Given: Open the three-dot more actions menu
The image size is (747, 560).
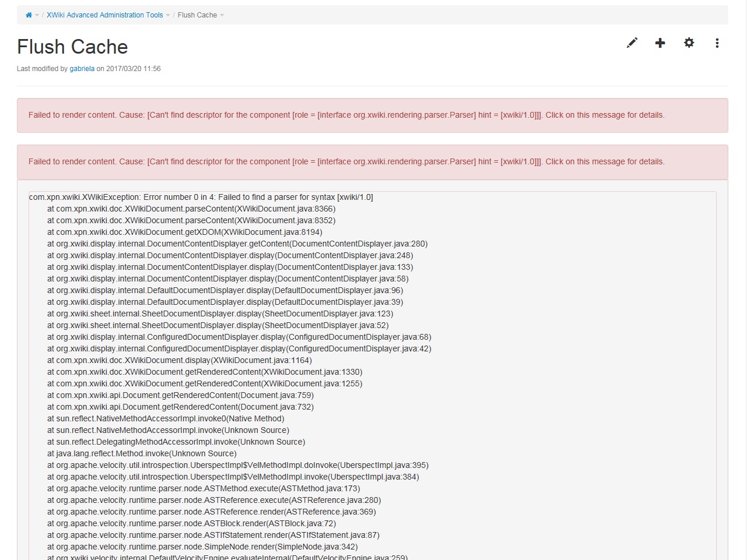Looking at the screenshot, I should click(x=717, y=43).
